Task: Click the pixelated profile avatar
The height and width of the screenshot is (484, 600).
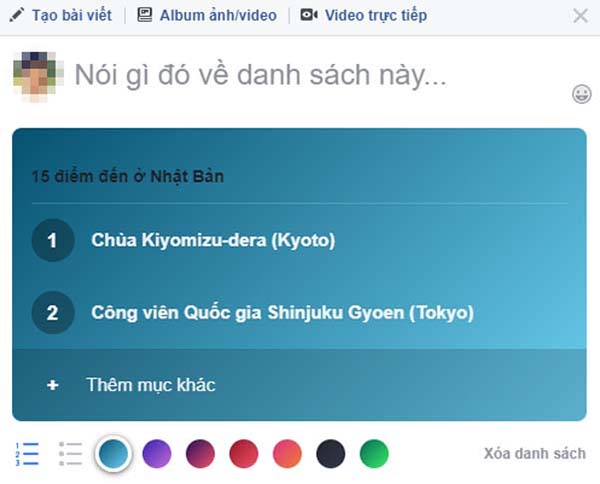Action: pos(36,77)
